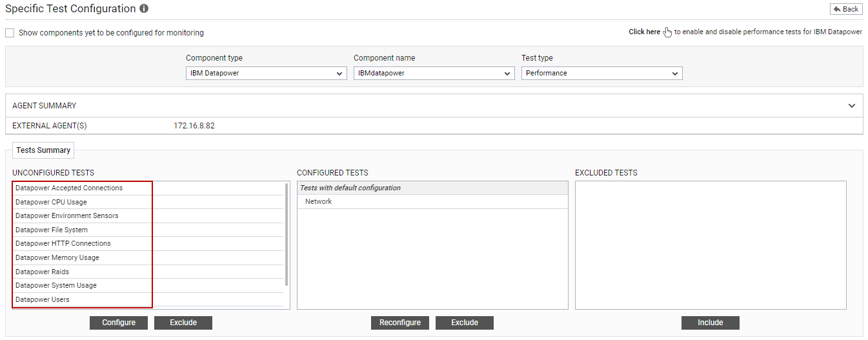868x340 pixels.
Task: Select Datapower CPU Usage test
Action: pos(148,202)
